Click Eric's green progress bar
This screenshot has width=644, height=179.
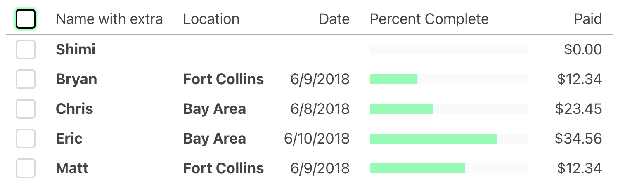coord(433,139)
